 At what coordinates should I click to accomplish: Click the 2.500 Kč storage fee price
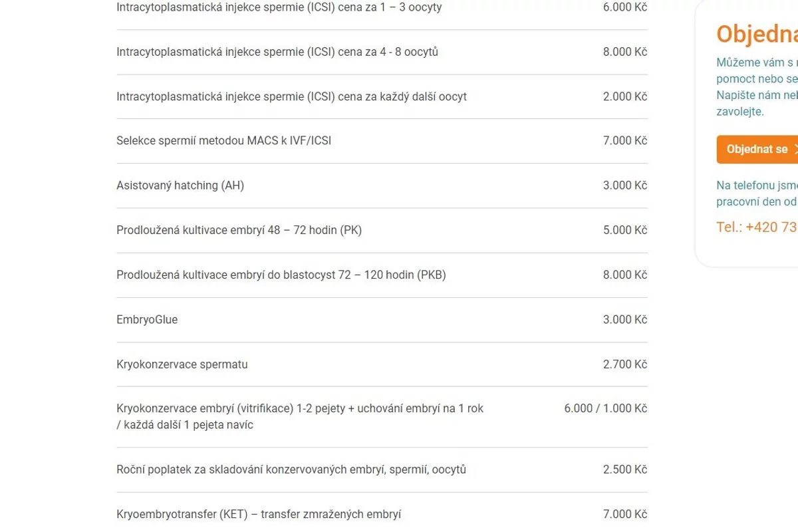tap(625, 469)
